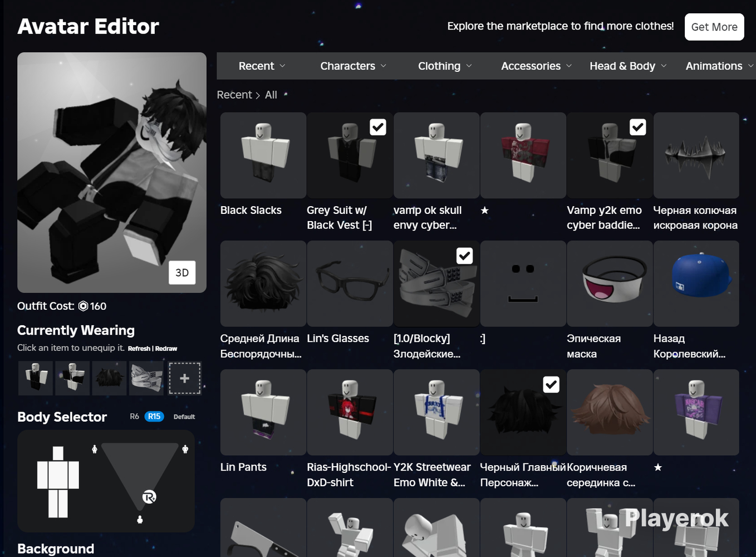Click the "Background" section heading
The width and height of the screenshot is (756, 557).
(56, 549)
